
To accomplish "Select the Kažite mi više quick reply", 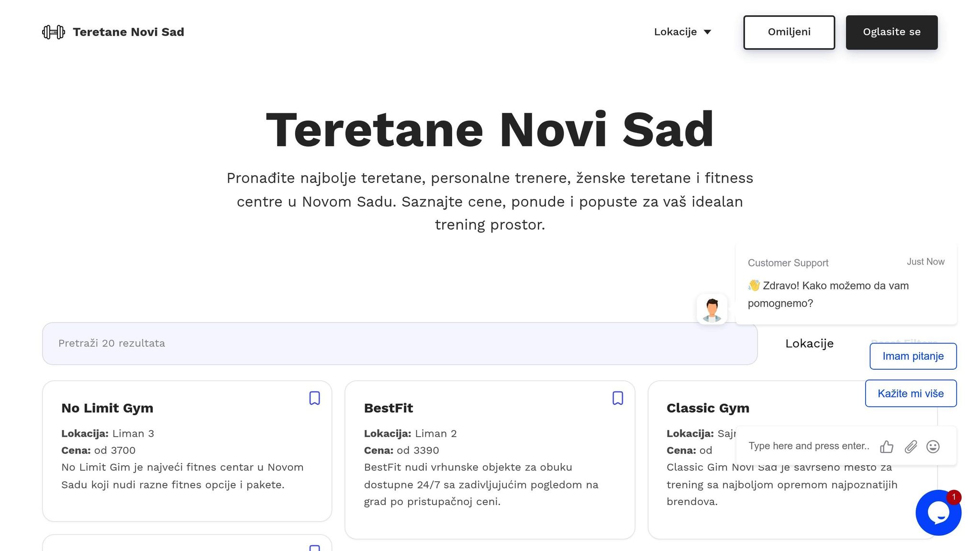I will click(911, 393).
